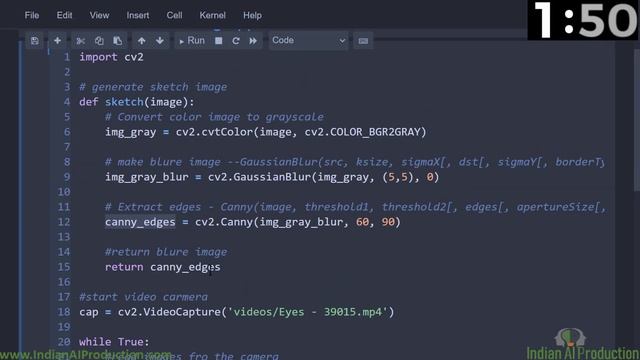640x360 pixels.
Task: Click the 'def sketch(image):' line
Action: 137,102
